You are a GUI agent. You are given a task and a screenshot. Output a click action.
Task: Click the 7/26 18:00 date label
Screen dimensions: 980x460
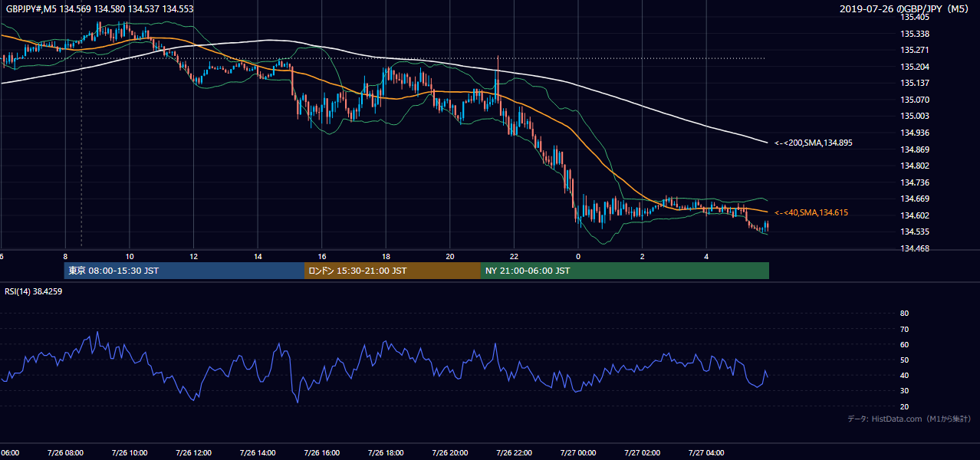[386, 453]
